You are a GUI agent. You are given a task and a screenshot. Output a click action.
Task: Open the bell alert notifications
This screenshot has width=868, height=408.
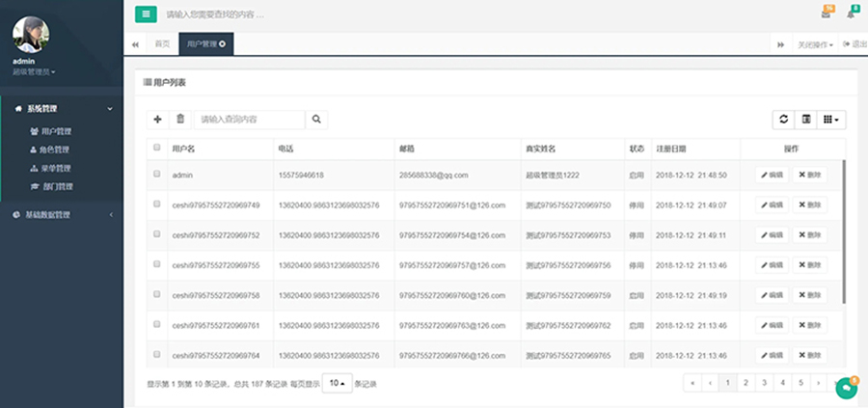pyautogui.click(x=852, y=14)
